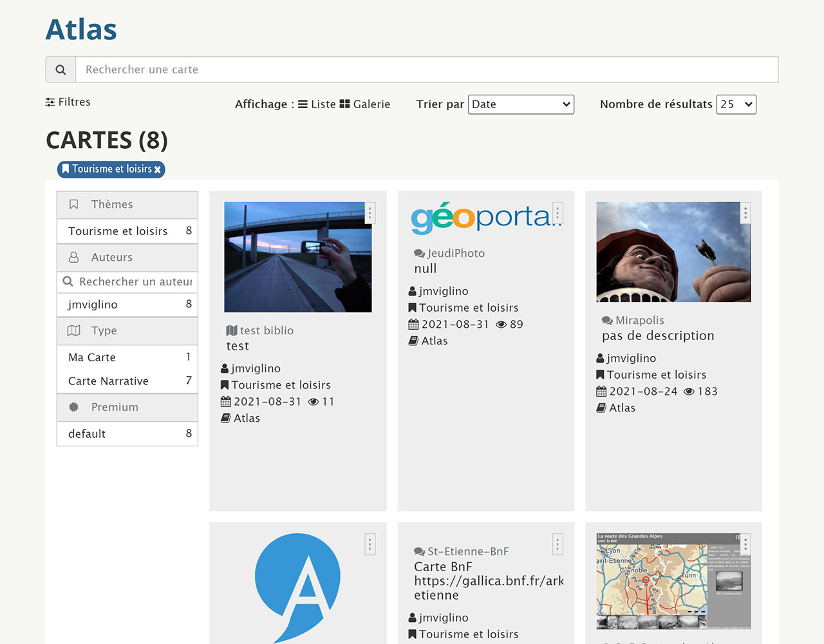The height and width of the screenshot is (644, 824).
Task: Click the search magnifying glass icon
Action: [x=61, y=69]
